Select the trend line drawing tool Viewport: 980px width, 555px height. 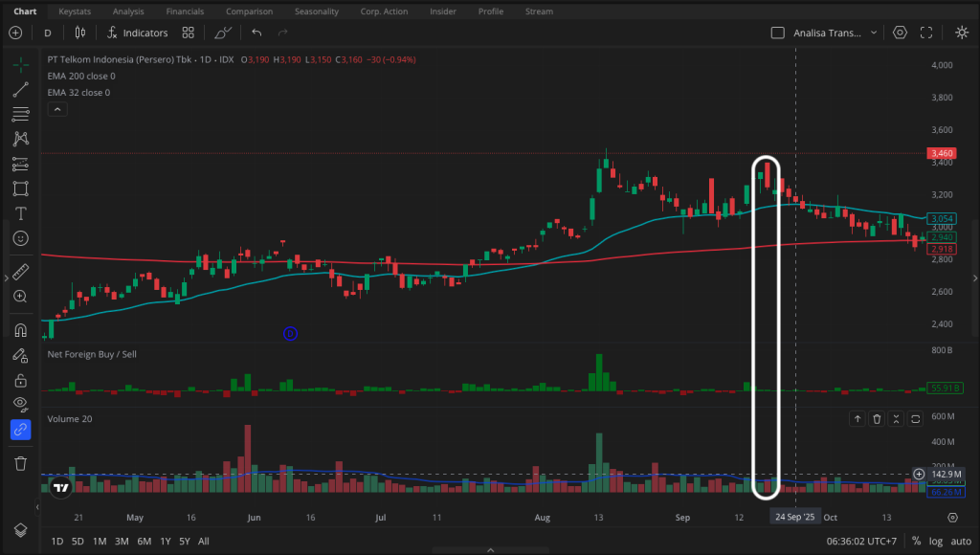[20, 90]
